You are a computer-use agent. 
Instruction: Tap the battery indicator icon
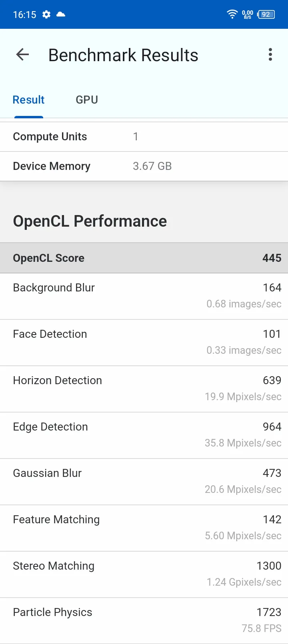(266, 14)
